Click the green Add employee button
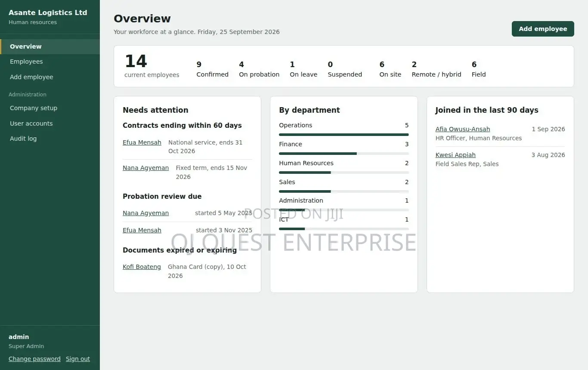 coord(543,29)
